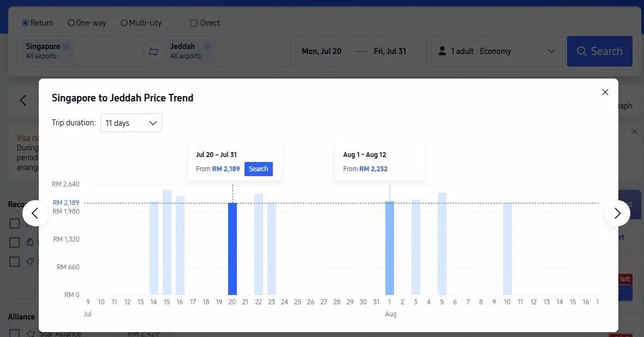Image resolution: width=644 pixels, height=337 pixels.
Task: Click the Jeddah destination field
Action: [x=223, y=51]
